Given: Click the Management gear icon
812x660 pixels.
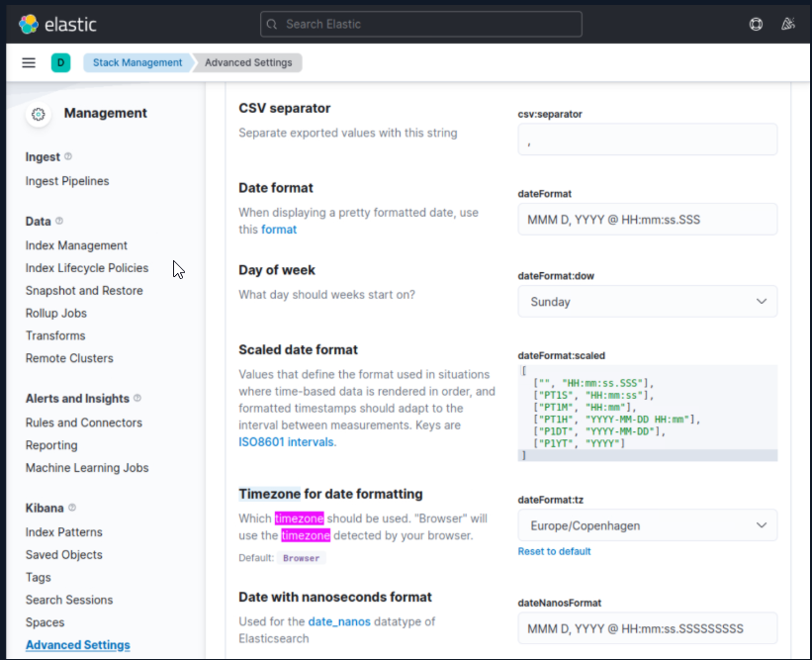Looking at the screenshot, I should [39, 114].
